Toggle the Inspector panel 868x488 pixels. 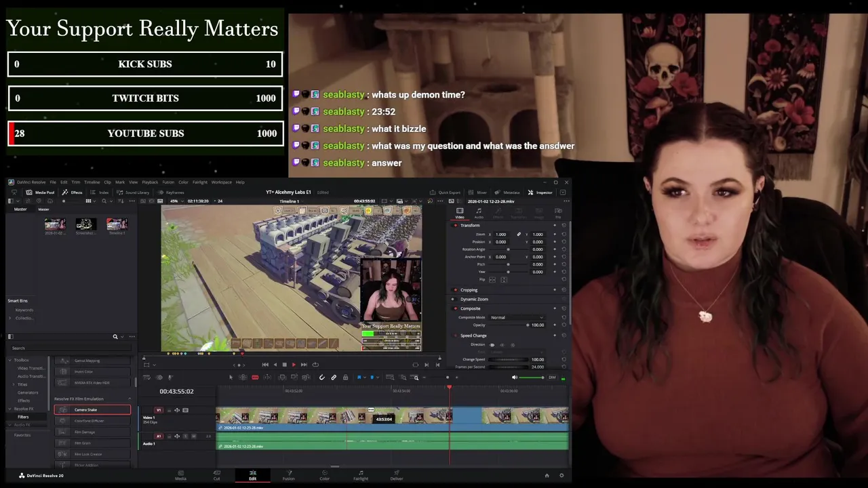click(x=540, y=192)
